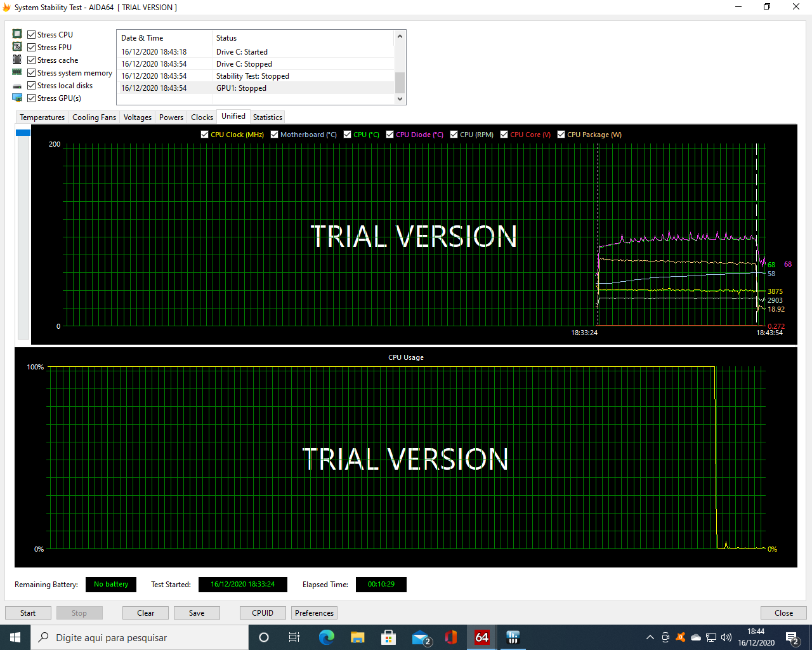Open Task View on the taskbar
The width and height of the screenshot is (812, 650).
point(294,637)
